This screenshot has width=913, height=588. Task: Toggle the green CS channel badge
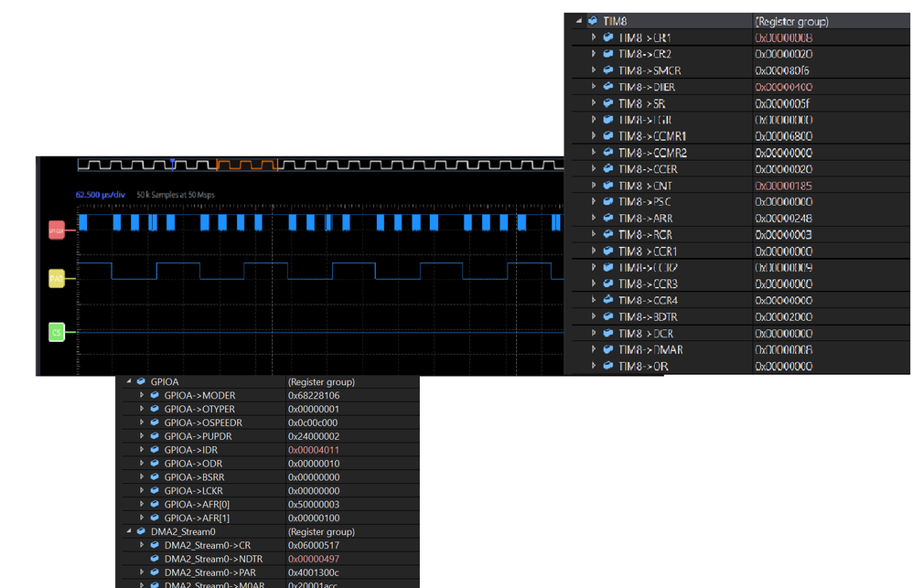tap(55, 331)
